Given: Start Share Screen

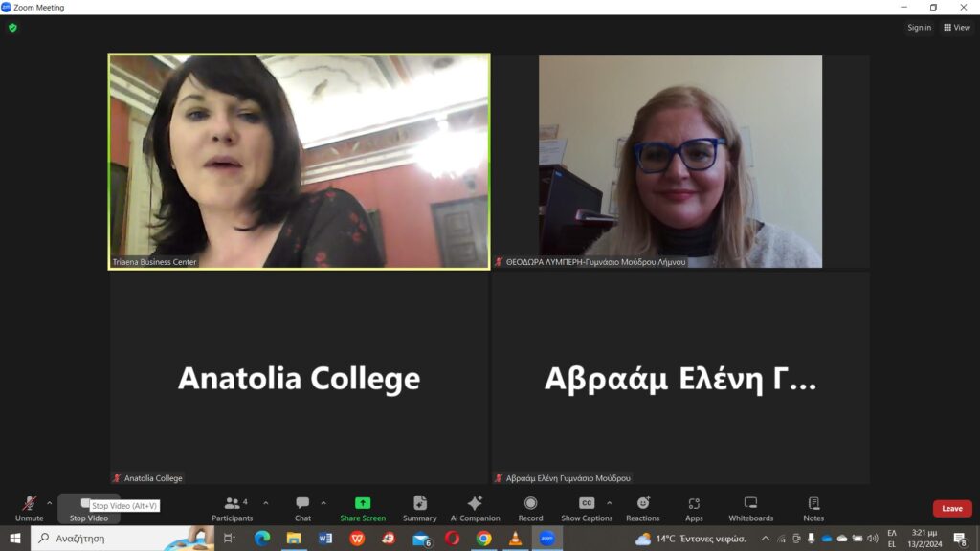Looking at the screenshot, I should pos(363,509).
